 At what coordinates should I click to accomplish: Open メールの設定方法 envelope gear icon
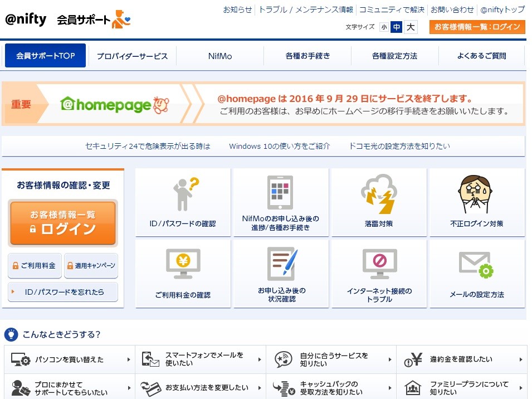[x=476, y=265]
